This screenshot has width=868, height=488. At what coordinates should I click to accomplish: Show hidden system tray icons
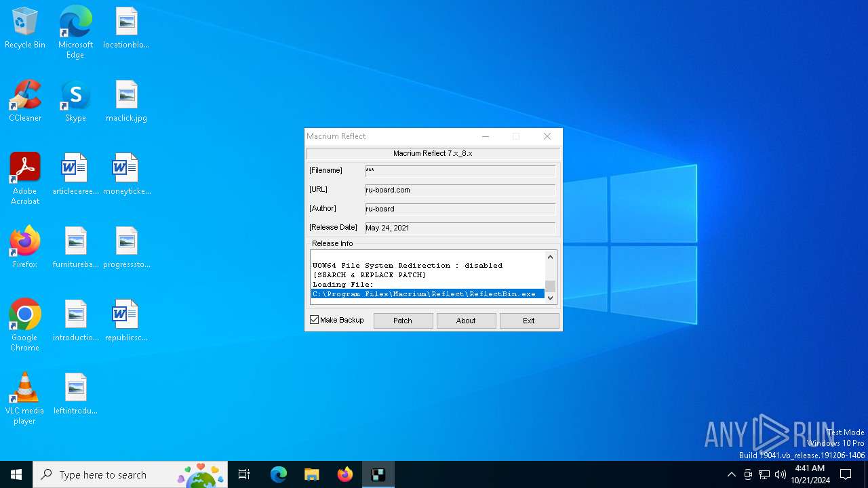pos(731,474)
